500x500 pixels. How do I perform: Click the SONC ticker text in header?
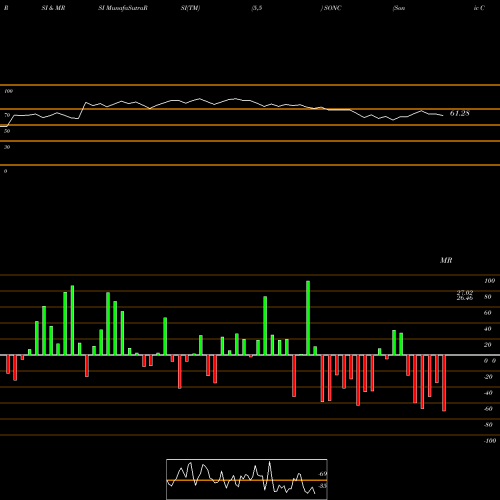pos(332,8)
